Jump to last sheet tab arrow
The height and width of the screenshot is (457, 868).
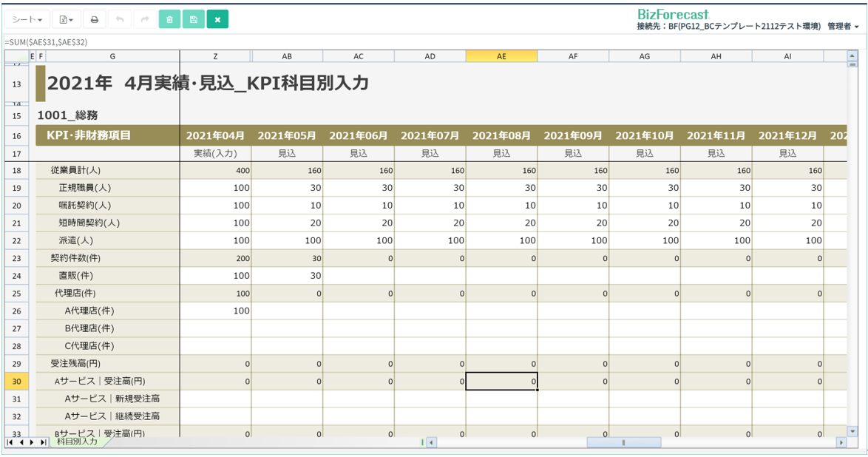click(x=43, y=442)
